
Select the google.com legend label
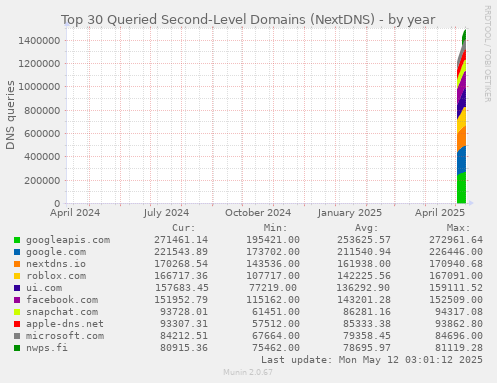56,252
